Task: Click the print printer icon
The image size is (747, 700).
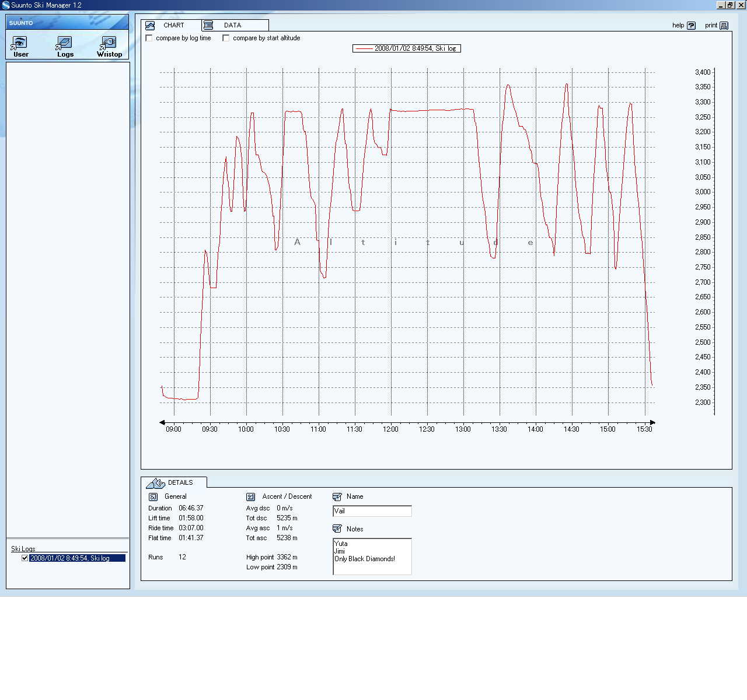Action: pyautogui.click(x=724, y=26)
